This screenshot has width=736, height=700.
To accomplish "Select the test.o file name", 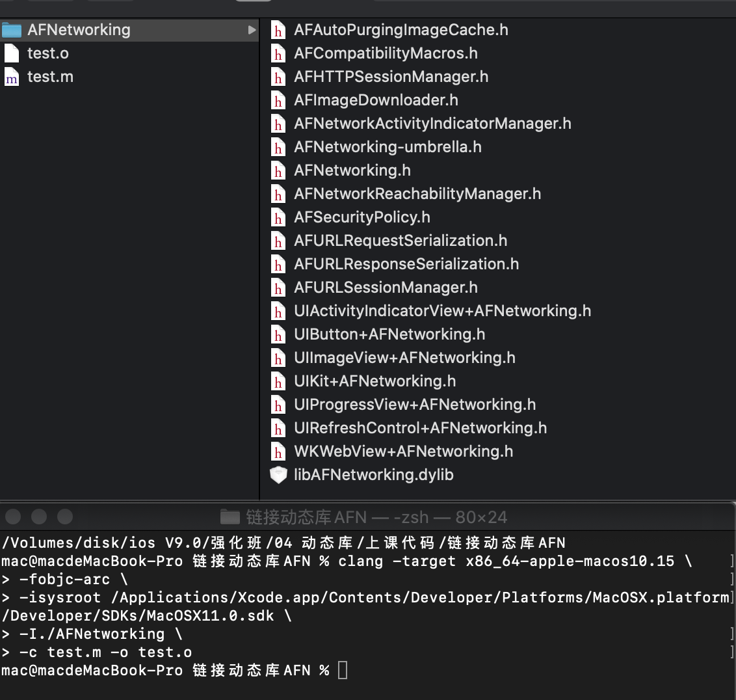I will coord(48,53).
